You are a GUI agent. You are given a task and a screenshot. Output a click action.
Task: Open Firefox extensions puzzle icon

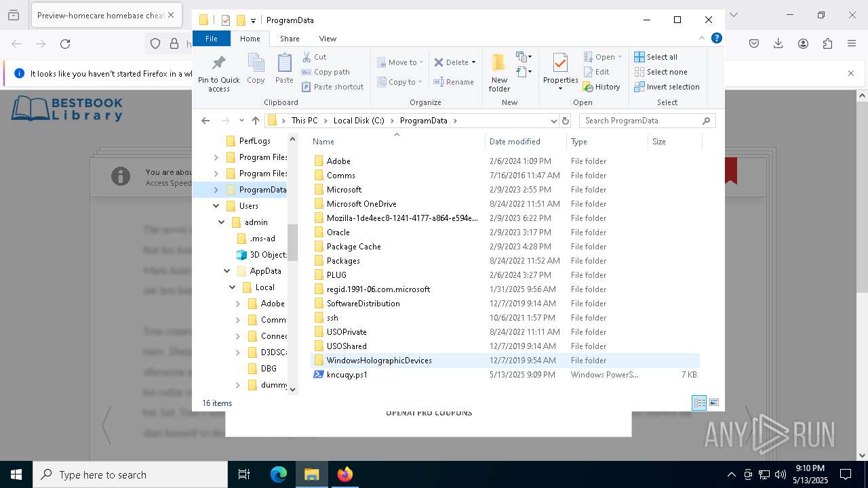click(x=827, y=44)
